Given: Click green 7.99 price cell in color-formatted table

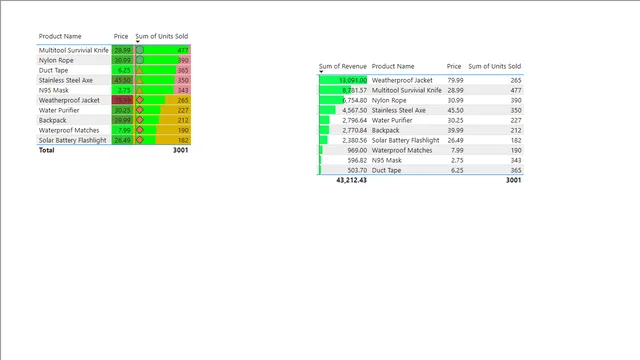Looking at the screenshot, I should [122, 130].
